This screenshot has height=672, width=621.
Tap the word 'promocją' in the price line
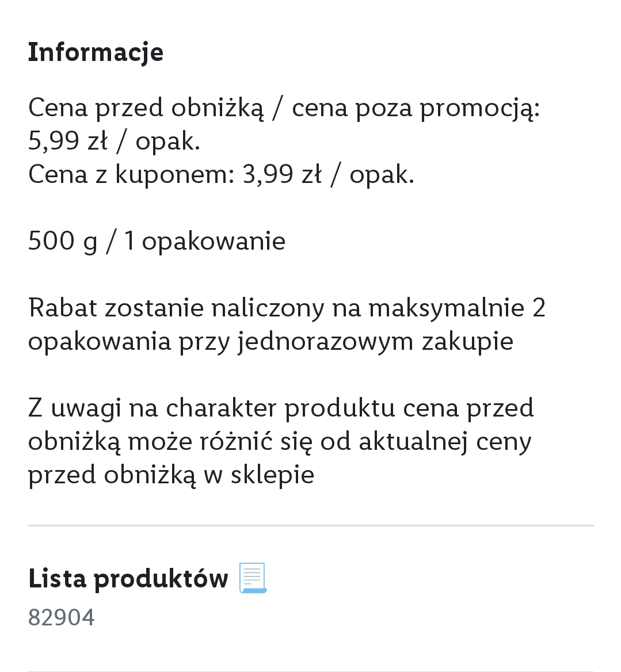(479, 108)
